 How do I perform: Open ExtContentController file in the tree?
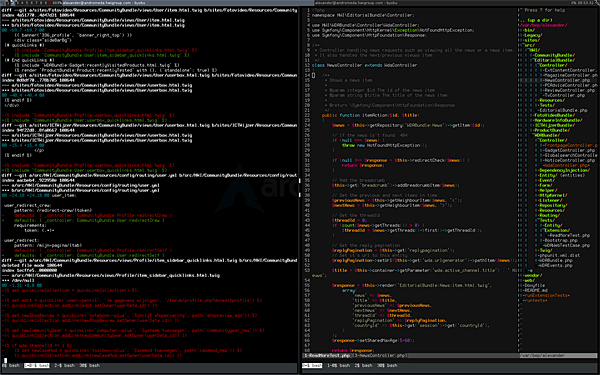click(569, 70)
